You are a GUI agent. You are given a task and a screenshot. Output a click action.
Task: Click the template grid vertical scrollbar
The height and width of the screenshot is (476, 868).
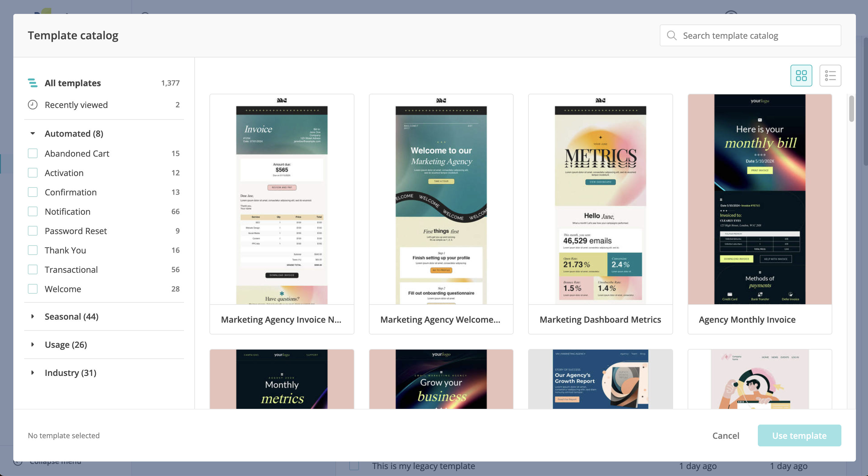point(851,109)
